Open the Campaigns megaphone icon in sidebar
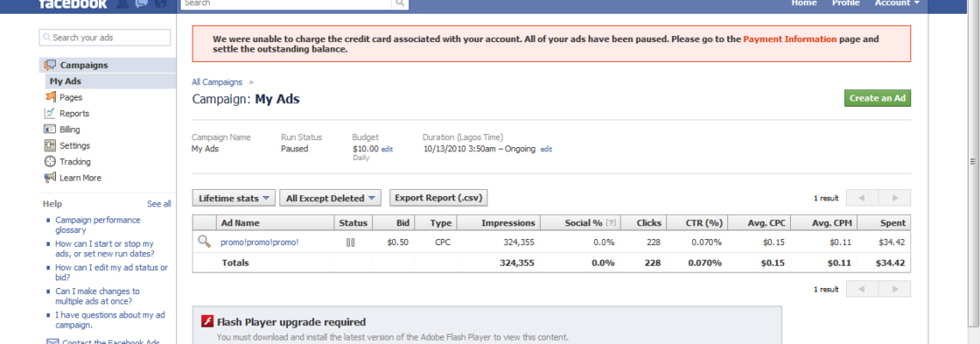Image resolution: width=980 pixels, height=344 pixels. point(50,65)
